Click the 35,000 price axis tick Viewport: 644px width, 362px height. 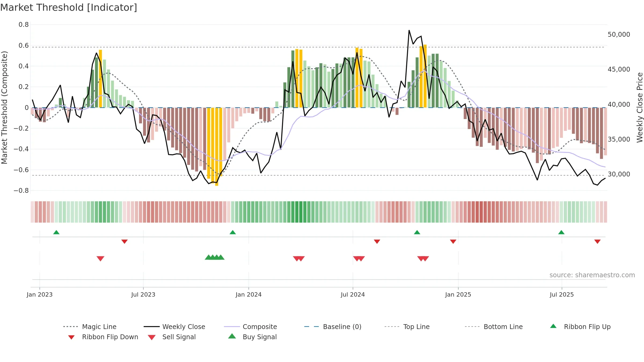tap(619, 139)
